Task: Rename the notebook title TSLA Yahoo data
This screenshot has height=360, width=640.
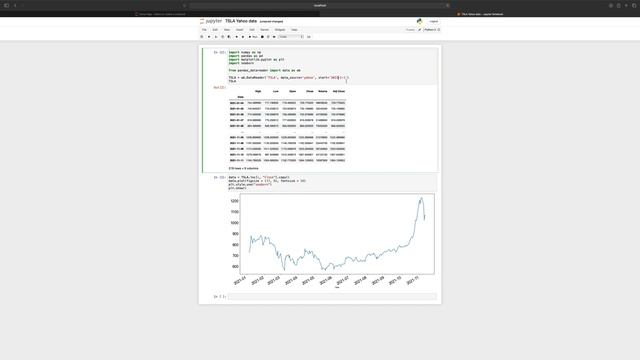Action: pyautogui.click(x=241, y=21)
